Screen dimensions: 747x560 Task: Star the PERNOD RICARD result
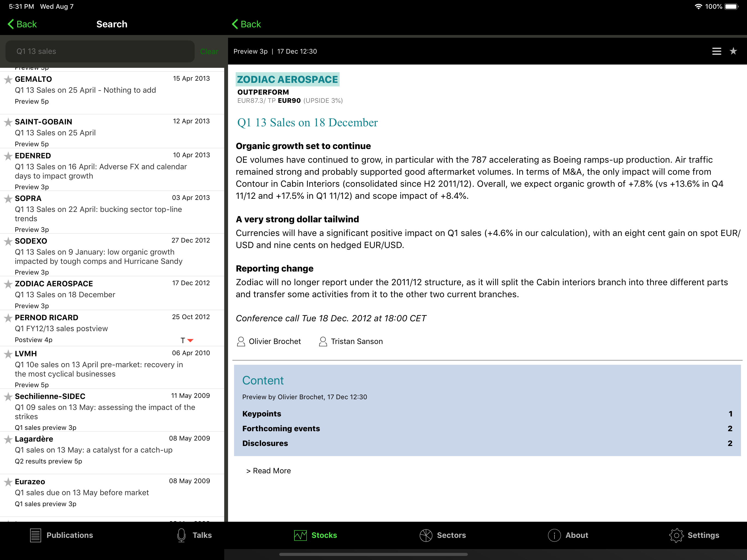coord(8,318)
